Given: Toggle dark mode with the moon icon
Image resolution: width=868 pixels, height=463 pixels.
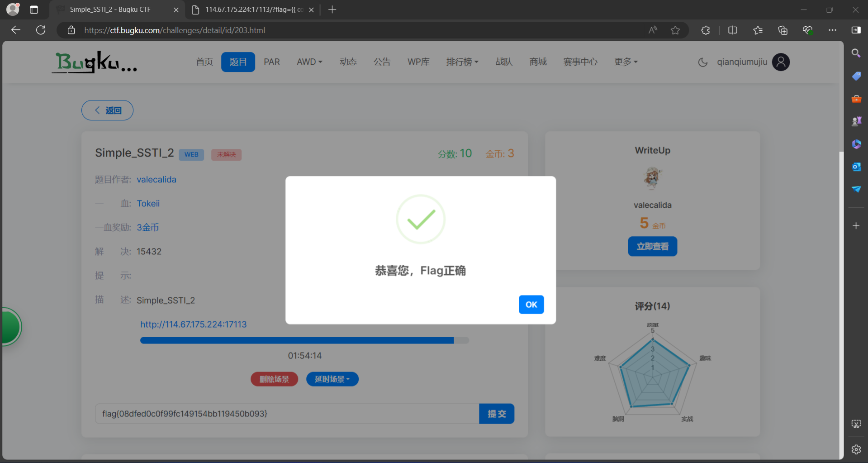Looking at the screenshot, I should pyautogui.click(x=702, y=62).
